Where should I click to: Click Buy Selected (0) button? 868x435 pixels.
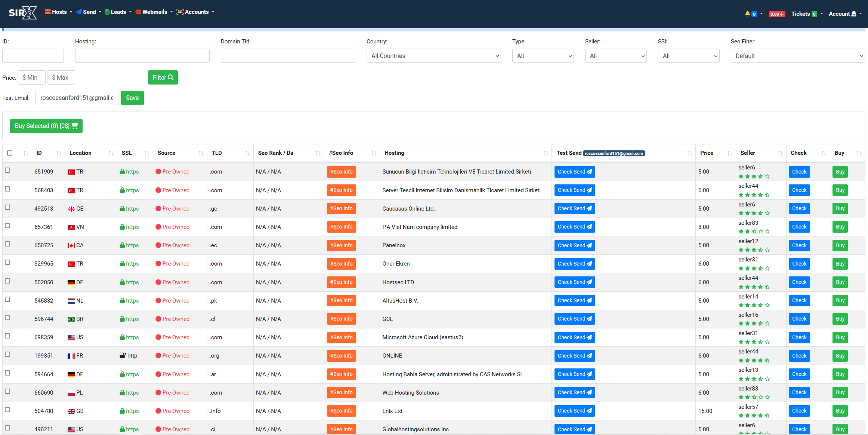coord(47,126)
